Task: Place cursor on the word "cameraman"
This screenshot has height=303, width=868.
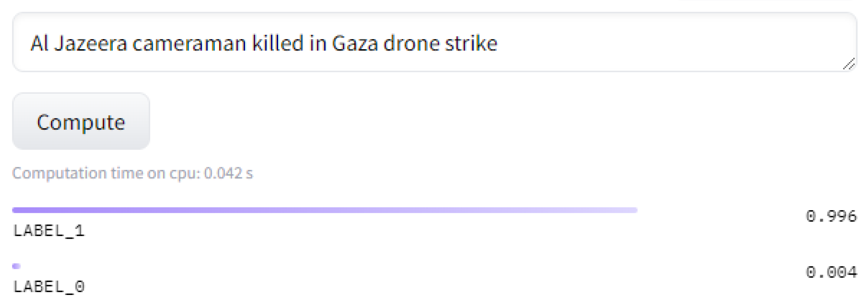Action: [x=189, y=44]
